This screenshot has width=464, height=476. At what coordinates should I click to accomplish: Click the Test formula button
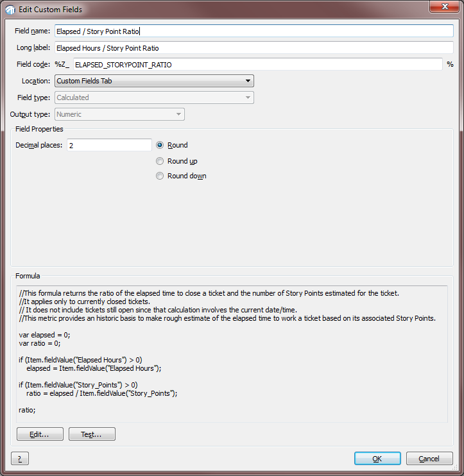pyautogui.click(x=92, y=434)
